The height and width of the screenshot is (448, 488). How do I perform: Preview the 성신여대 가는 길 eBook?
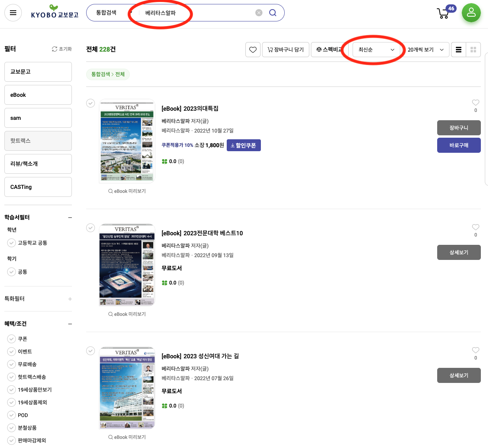(127, 437)
